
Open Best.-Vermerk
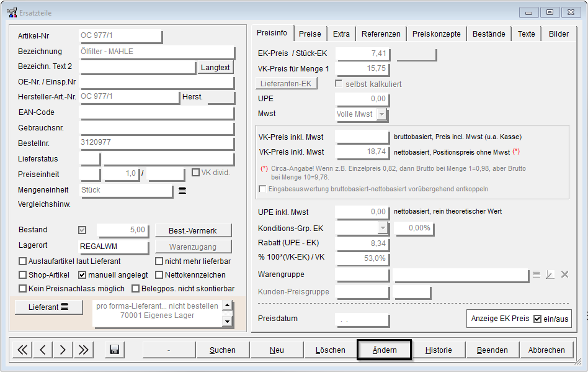(193, 230)
